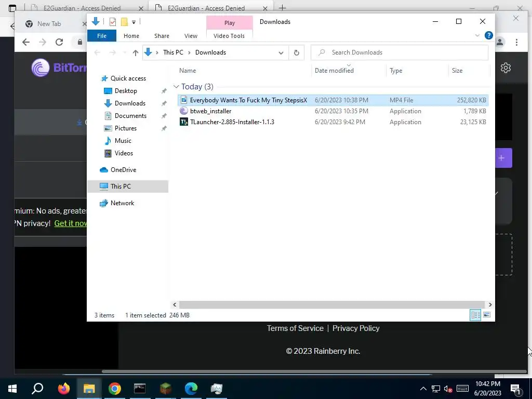Open the Home ribbon tab
The width and height of the screenshot is (532, 399).
click(x=131, y=36)
